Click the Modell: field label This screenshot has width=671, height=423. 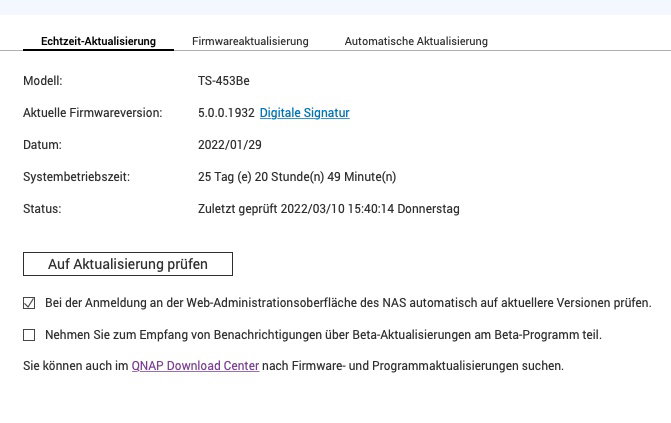tap(43, 81)
